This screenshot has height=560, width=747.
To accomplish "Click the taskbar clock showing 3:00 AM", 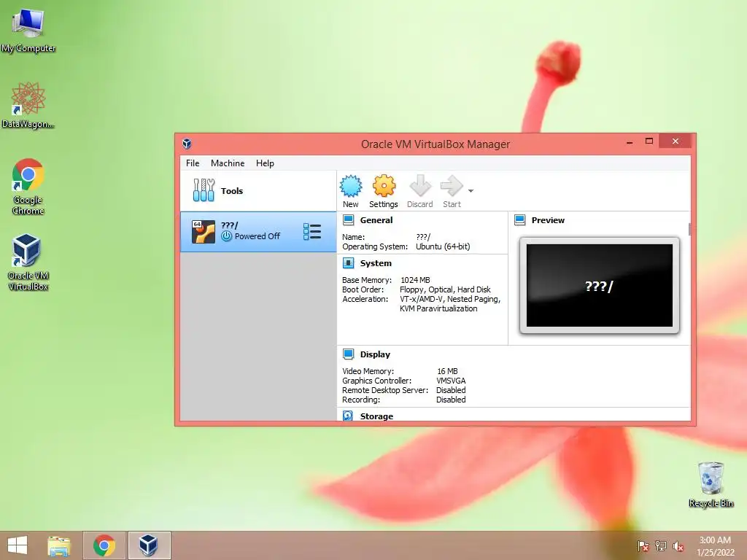I will (715, 546).
